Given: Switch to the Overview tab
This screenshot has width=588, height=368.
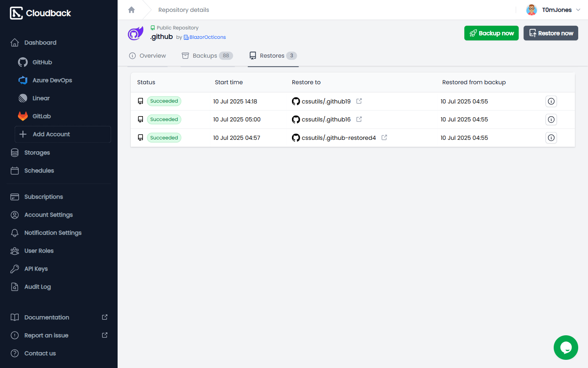Looking at the screenshot, I should (x=147, y=56).
